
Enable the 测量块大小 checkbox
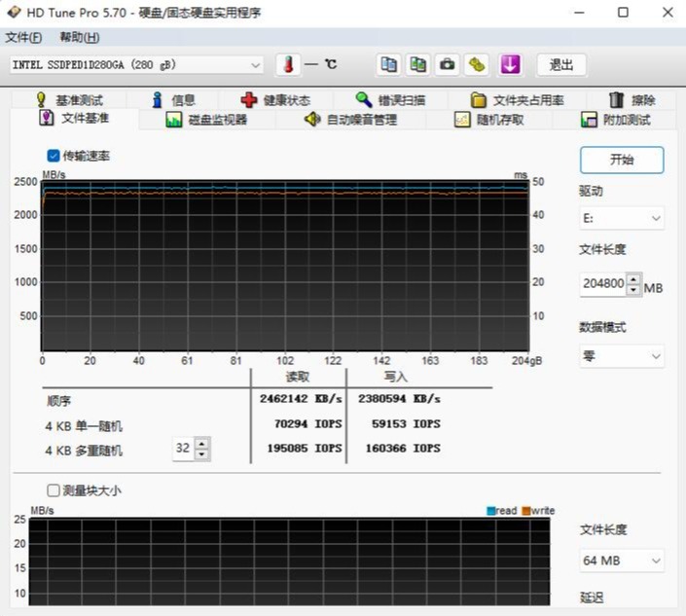click(x=54, y=490)
